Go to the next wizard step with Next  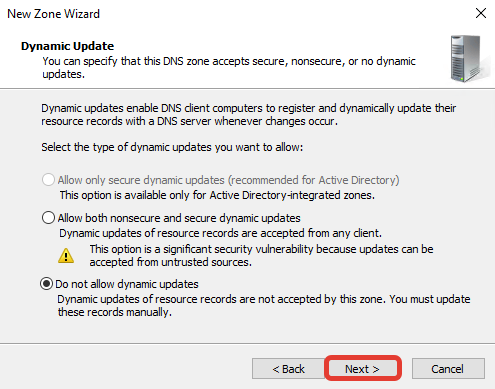point(363,368)
